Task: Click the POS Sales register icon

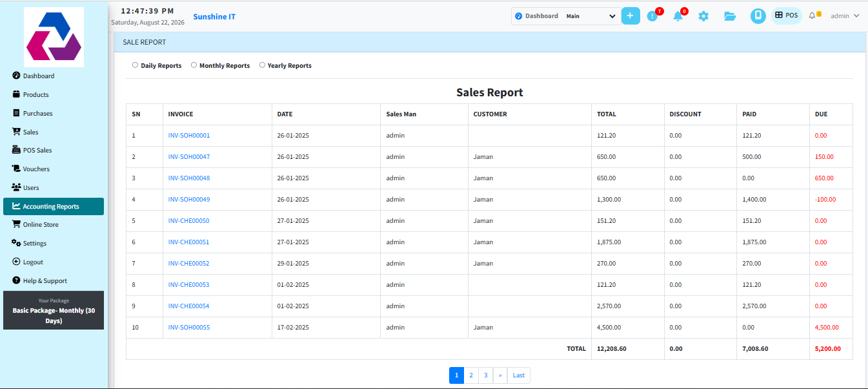Action: [x=17, y=150]
